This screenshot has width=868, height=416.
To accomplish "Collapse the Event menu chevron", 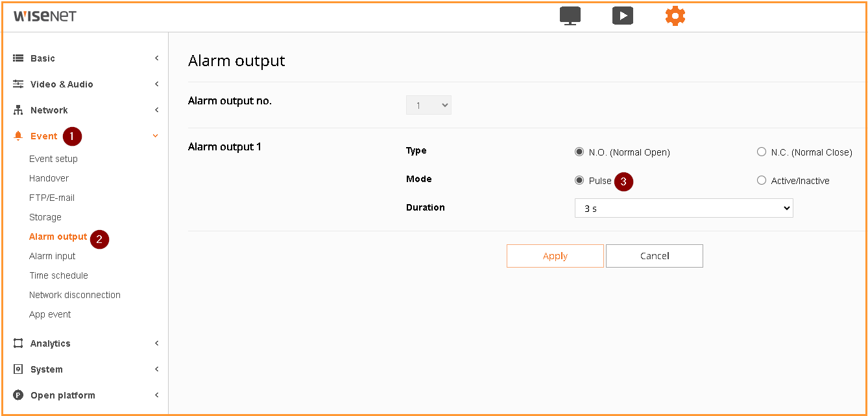I will [x=155, y=136].
